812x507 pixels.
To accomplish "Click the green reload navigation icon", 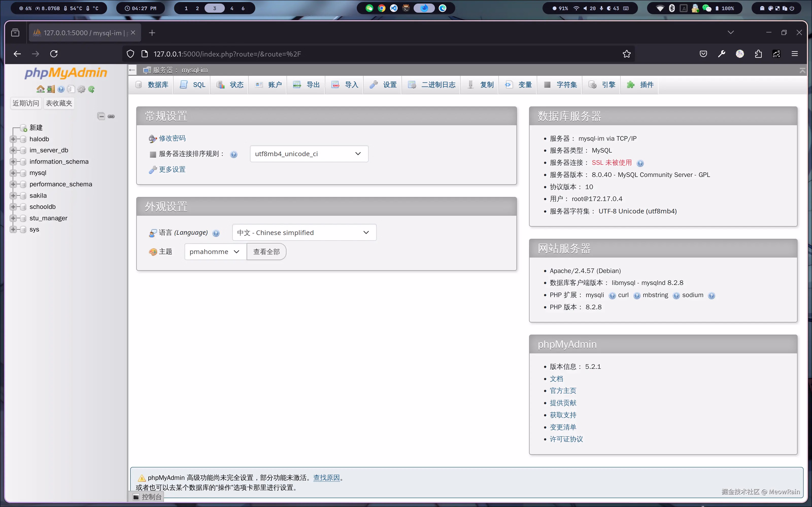I will (x=91, y=89).
